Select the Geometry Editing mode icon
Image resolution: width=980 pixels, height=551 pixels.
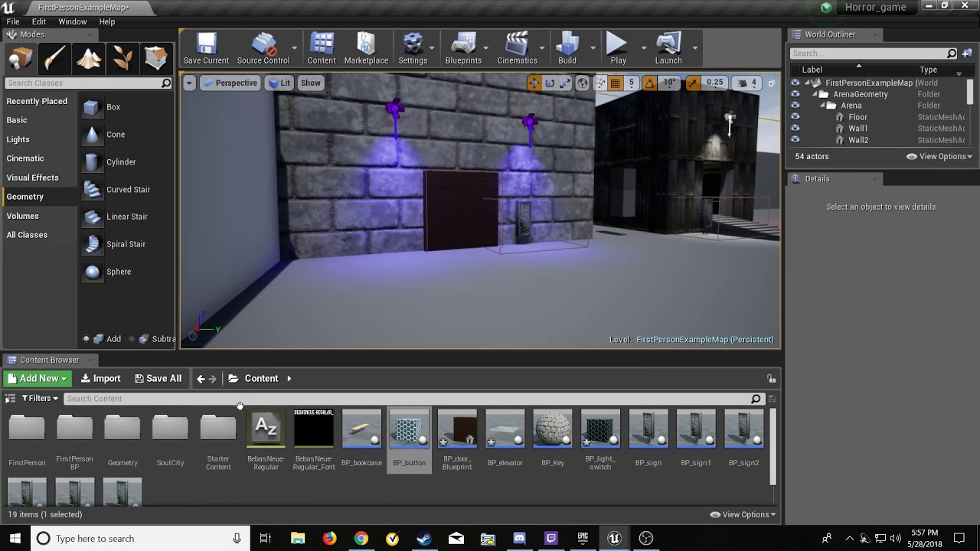(x=155, y=58)
